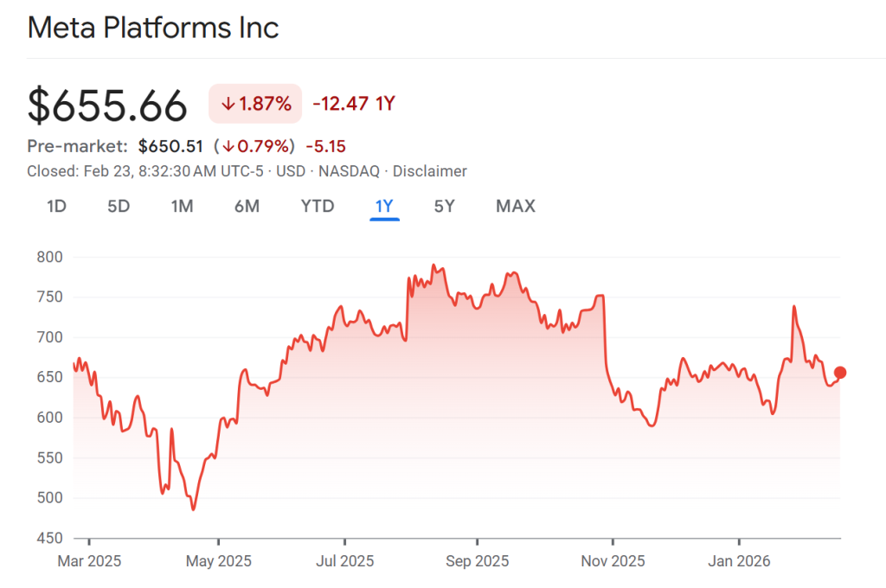The image size is (886, 588).
Task: Click the pre-market decline arrow icon
Action: (x=228, y=146)
